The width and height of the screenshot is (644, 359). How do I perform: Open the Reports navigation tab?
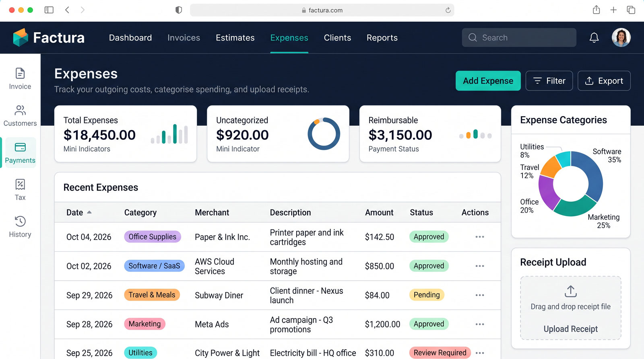pyautogui.click(x=382, y=38)
